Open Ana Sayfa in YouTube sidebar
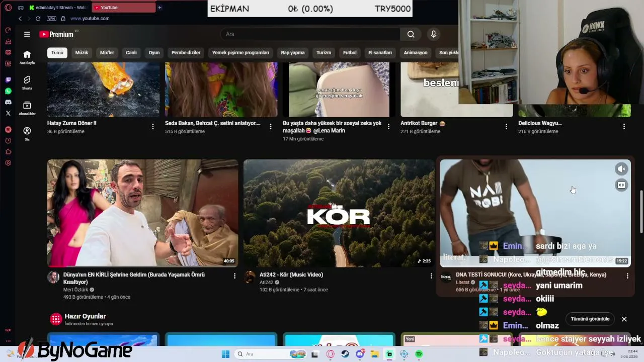The width and height of the screenshot is (644, 362). pos(27,57)
